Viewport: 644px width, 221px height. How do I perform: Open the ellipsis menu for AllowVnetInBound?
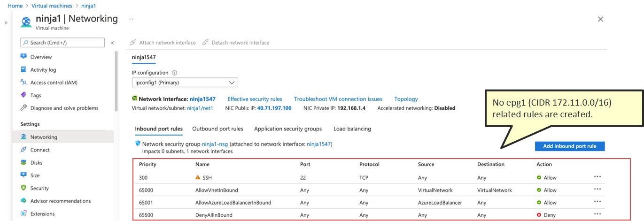[597, 189]
